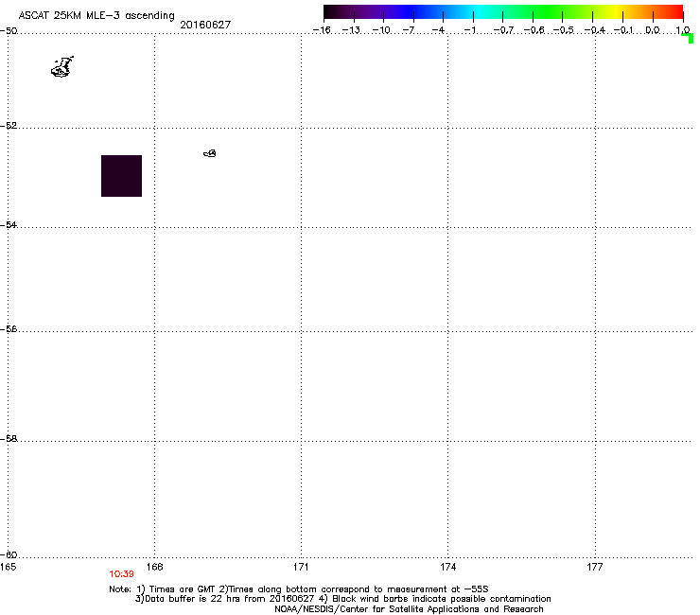The image size is (700, 615).
Task: Click the -0.6 colorbar label
Action: pos(534,30)
